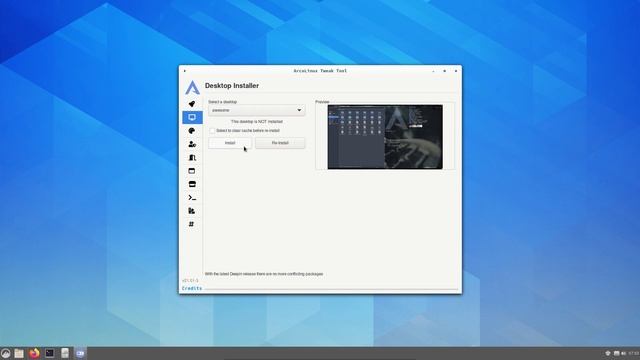Open the terminal prompt icon in the sidebar
The width and height of the screenshot is (640, 360).
tap(192, 198)
